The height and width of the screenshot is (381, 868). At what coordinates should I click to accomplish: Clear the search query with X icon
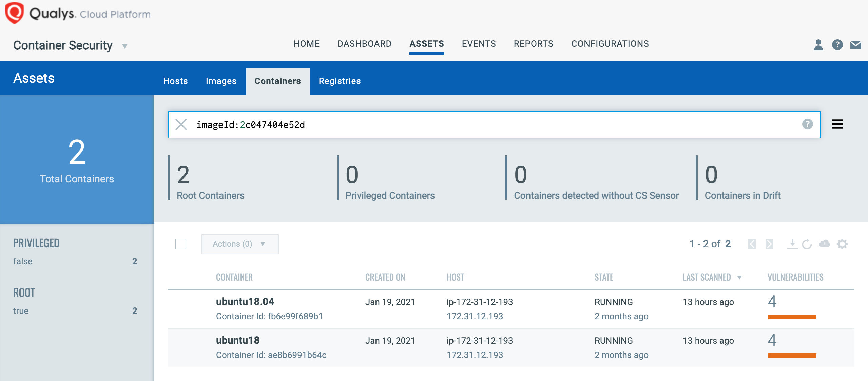click(x=181, y=124)
